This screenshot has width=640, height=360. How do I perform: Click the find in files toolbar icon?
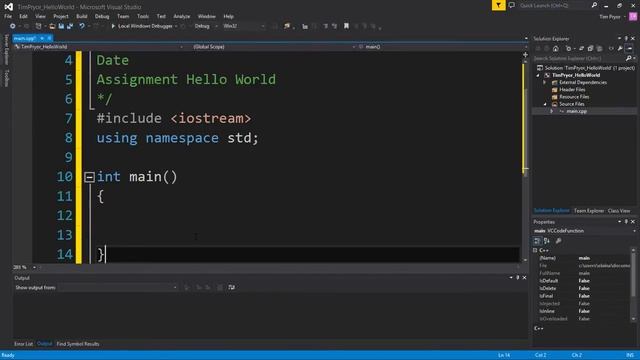[x=287, y=26]
